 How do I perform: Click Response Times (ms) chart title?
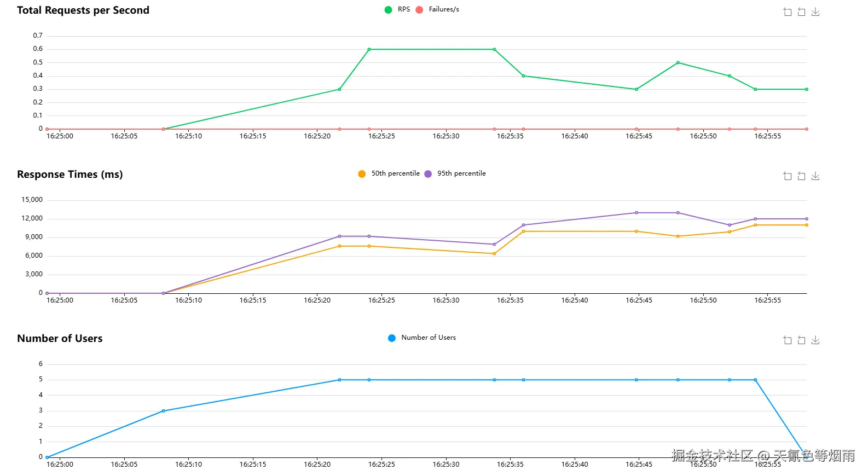pos(70,175)
